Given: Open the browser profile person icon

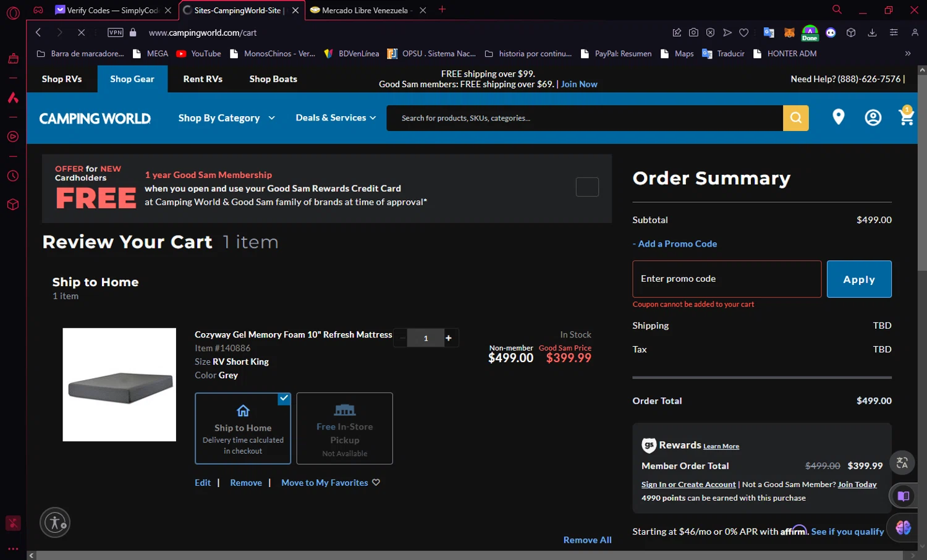Looking at the screenshot, I should coord(915,32).
